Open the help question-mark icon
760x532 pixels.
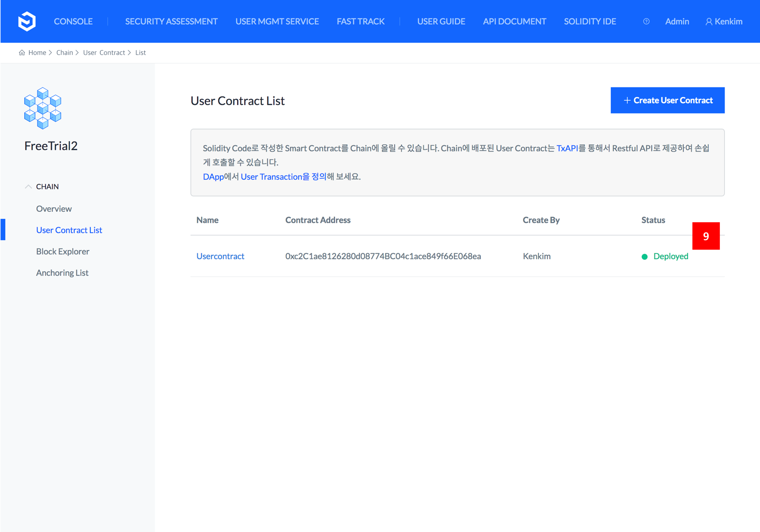click(x=646, y=21)
